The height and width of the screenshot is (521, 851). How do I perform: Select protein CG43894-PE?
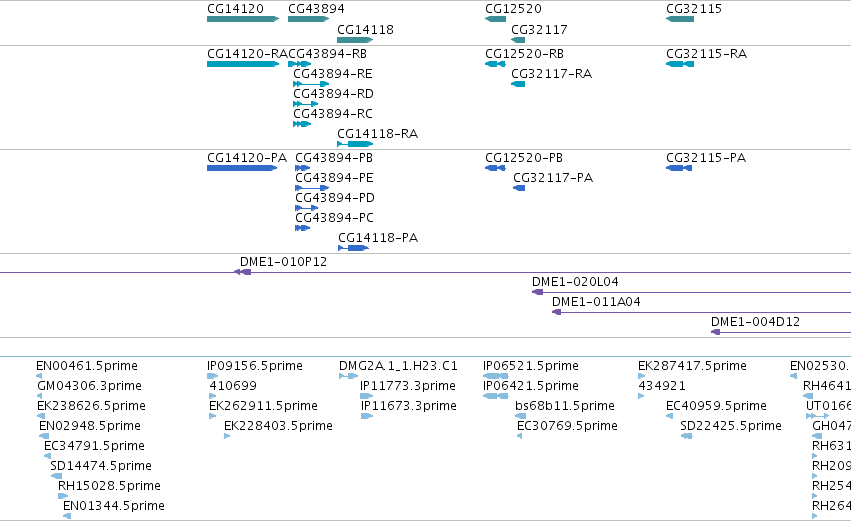coord(312,188)
